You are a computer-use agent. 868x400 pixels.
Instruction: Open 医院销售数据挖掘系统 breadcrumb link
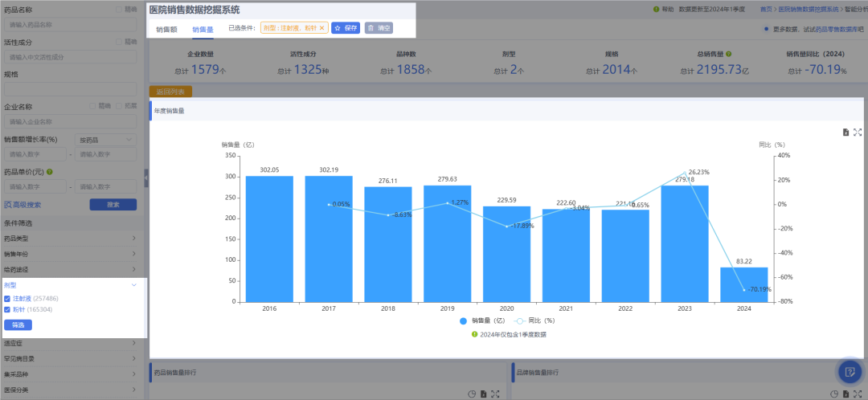[x=809, y=10]
